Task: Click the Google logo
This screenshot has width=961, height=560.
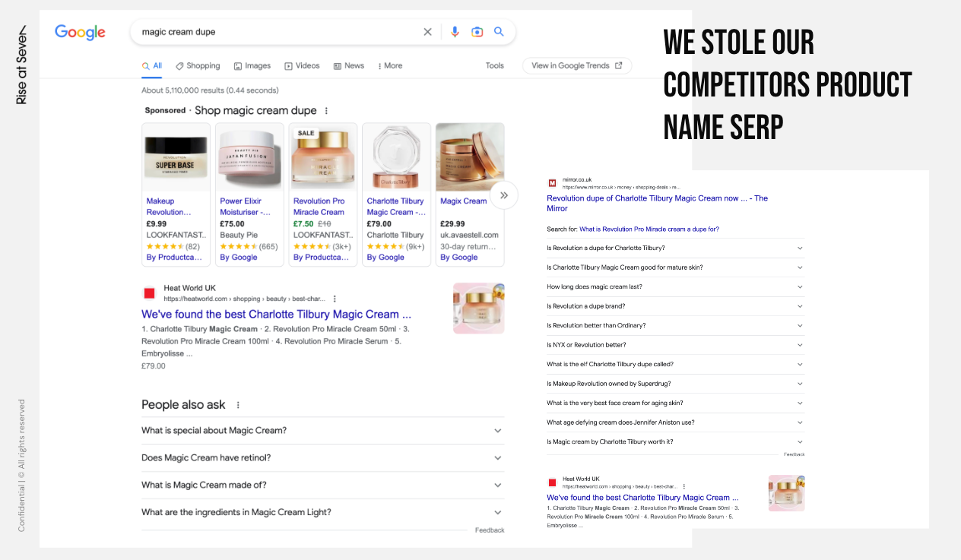Action: pyautogui.click(x=80, y=32)
